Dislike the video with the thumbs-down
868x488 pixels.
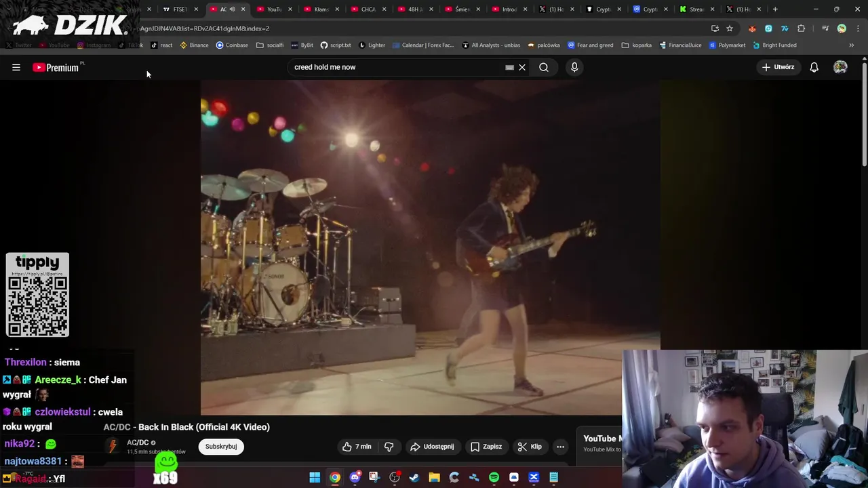point(389,447)
